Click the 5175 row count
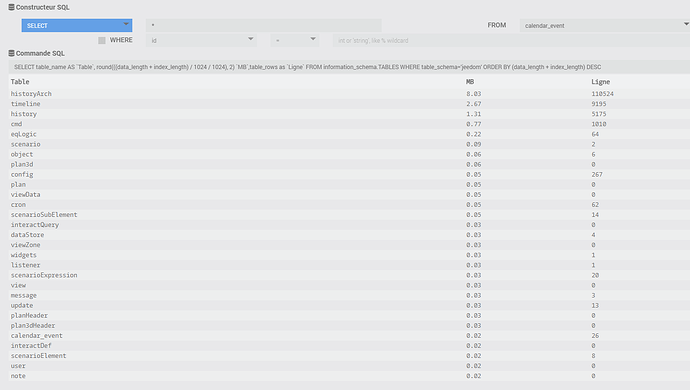The image size is (690, 390). coord(599,114)
